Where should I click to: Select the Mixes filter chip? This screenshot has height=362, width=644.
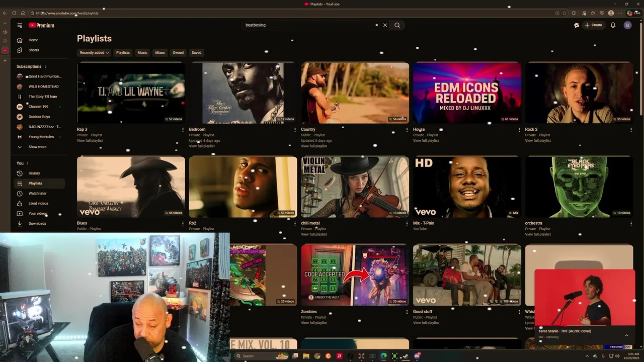pos(160,52)
